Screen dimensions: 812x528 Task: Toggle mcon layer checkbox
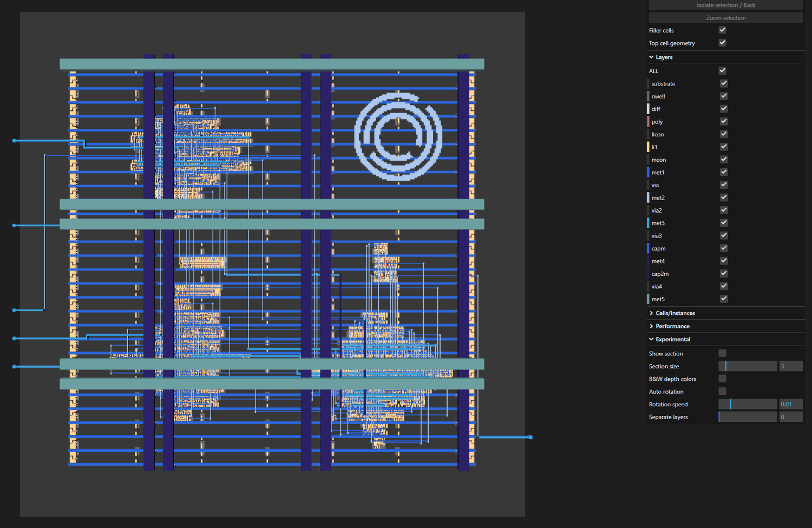[x=724, y=160]
